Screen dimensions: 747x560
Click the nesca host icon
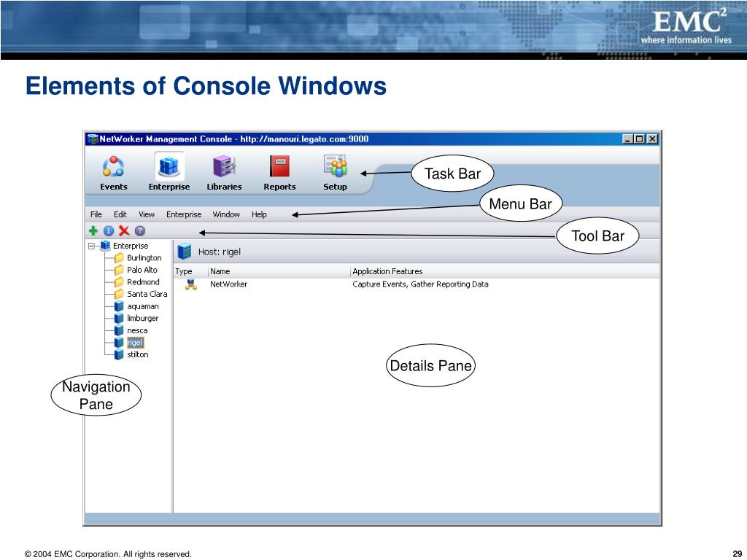119,330
